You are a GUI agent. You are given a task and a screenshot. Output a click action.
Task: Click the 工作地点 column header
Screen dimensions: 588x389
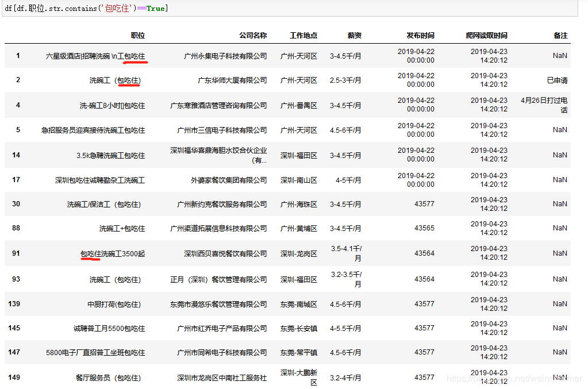(303, 36)
